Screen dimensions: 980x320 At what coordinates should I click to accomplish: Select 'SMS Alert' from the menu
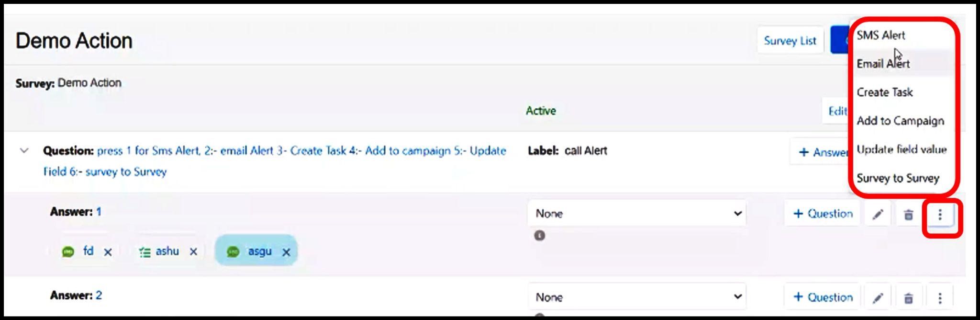click(x=880, y=35)
